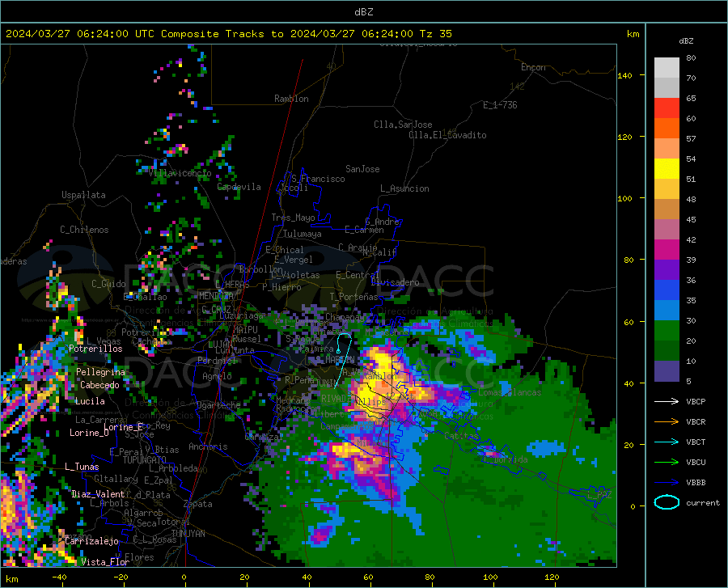Click the '2024/03/27 06:24:00 UTC Composite' header text

[112, 33]
